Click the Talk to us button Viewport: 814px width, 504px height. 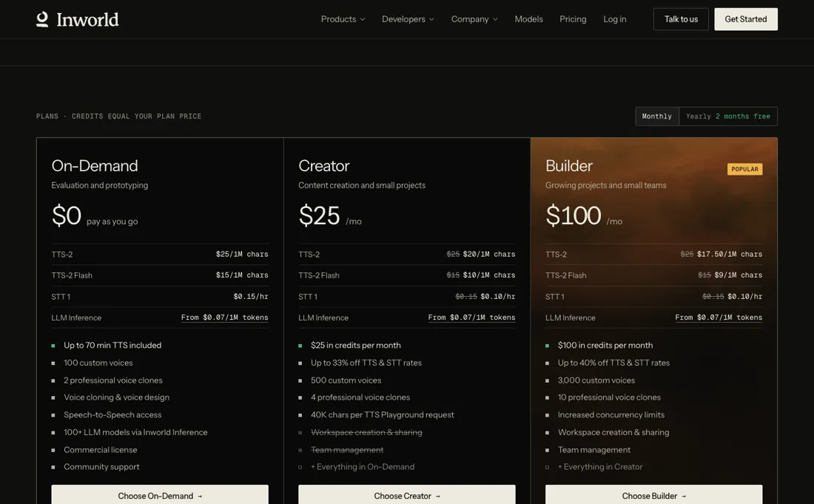(x=681, y=19)
